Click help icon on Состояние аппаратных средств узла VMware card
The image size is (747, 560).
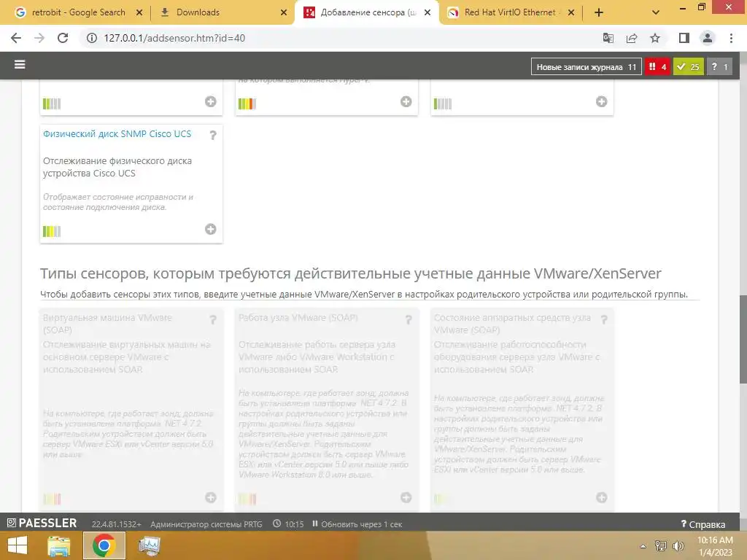coord(604,320)
